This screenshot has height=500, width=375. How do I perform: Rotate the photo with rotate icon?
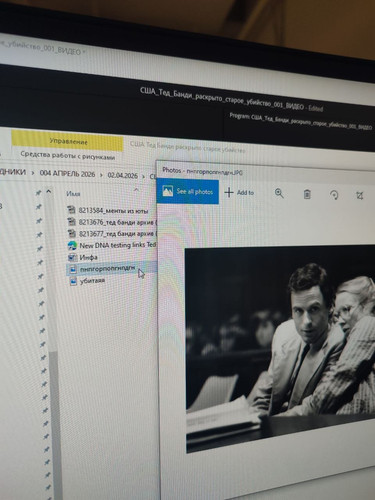point(334,195)
